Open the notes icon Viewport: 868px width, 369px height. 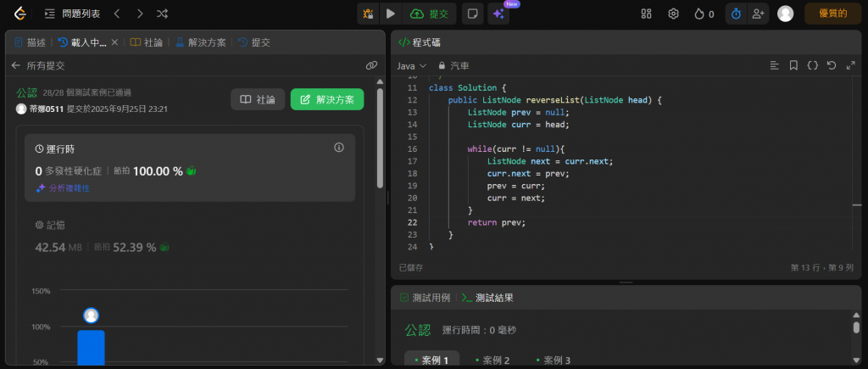473,14
